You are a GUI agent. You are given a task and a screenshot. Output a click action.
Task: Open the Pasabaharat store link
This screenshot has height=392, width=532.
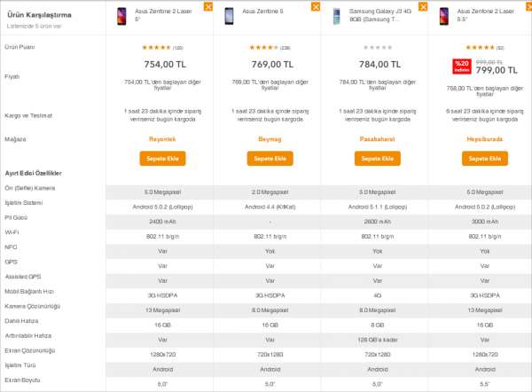378,139
